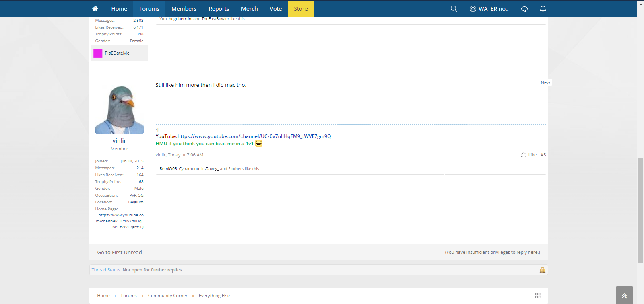Open vinlir's YouTube channel signature link
Viewport: 644px width, 304px height.
pos(254,136)
